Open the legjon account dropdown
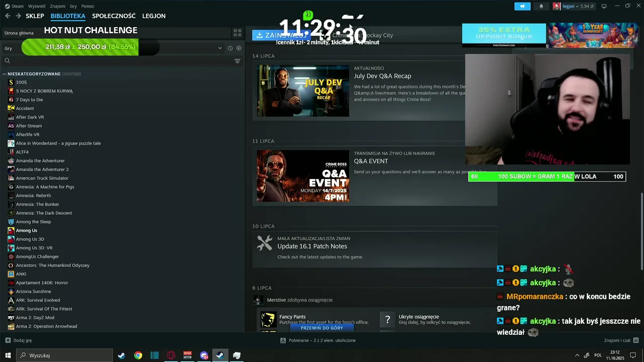The height and width of the screenshot is (362, 644). point(574,6)
